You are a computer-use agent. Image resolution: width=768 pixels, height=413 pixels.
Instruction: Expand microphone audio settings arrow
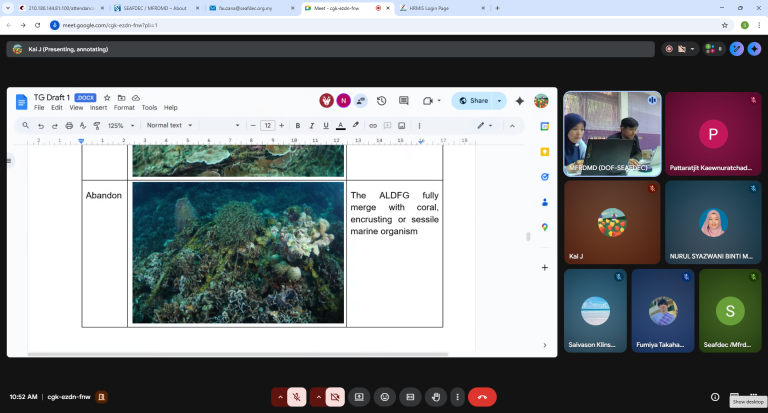tap(280, 397)
